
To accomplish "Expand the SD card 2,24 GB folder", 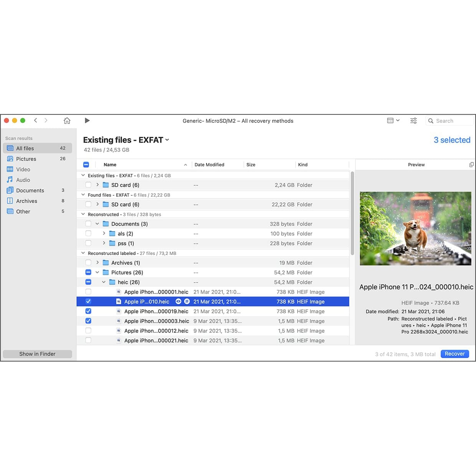I will pyautogui.click(x=98, y=185).
